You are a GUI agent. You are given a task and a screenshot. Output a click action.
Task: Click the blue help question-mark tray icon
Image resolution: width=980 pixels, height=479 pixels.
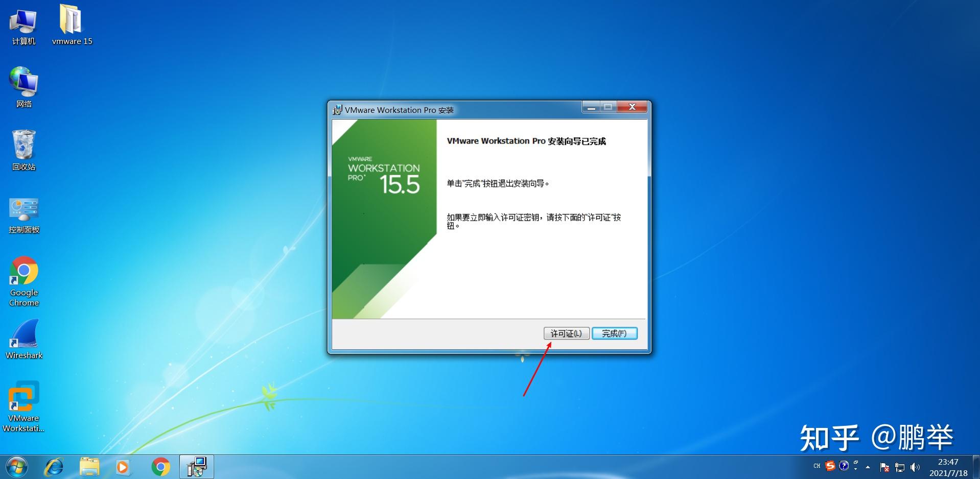pos(844,466)
